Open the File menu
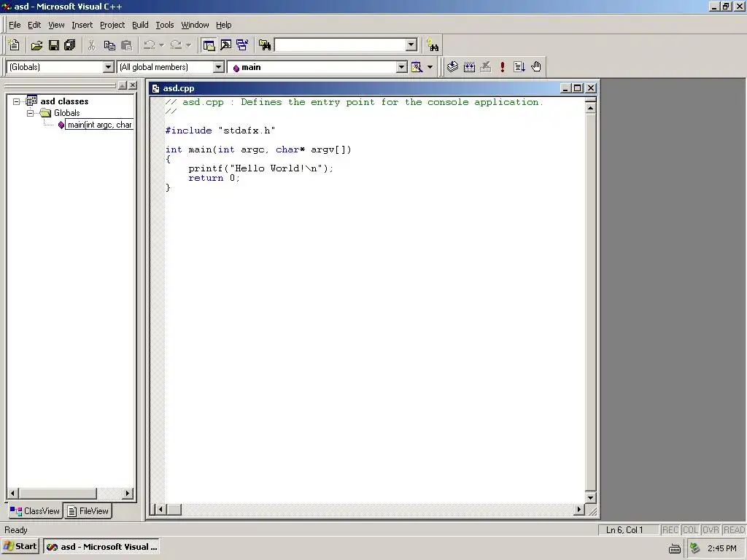747x560 pixels. [15, 25]
